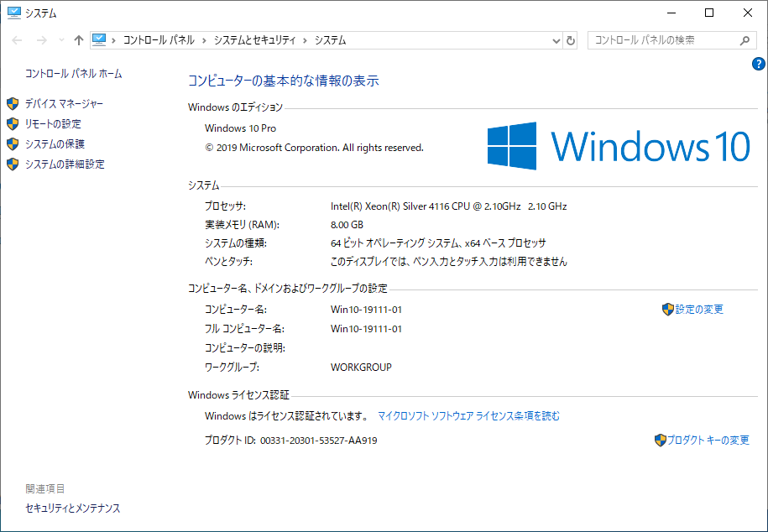Image resolution: width=768 pixels, height=532 pixels.
Task: Expand chevron before コントロール パネル breadcrumb
Action: point(113,40)
